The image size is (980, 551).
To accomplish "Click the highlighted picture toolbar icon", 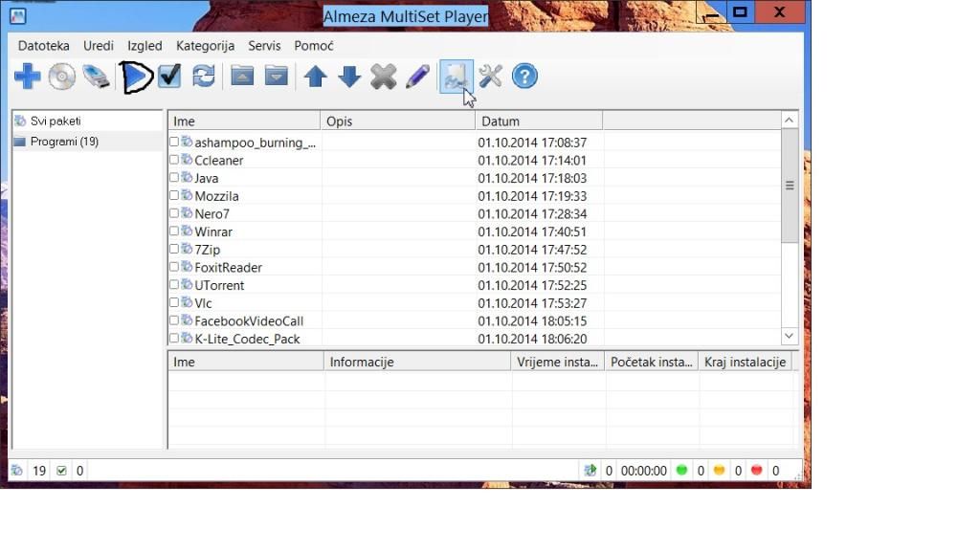I will (456, 77).
